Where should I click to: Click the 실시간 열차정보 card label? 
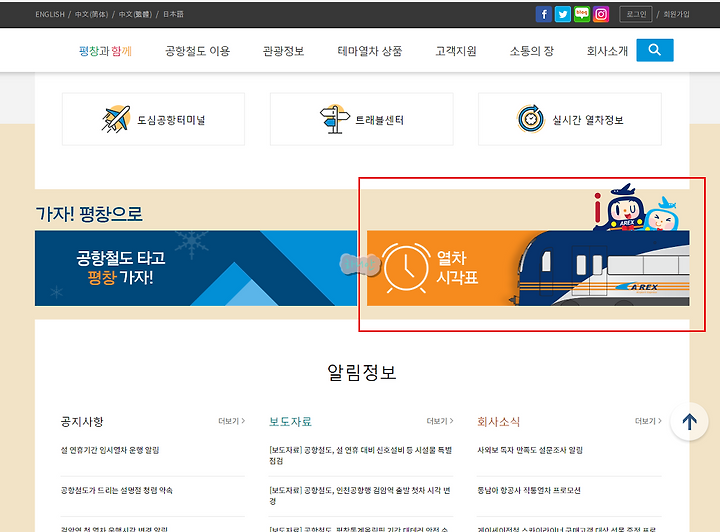click(588, 120)
